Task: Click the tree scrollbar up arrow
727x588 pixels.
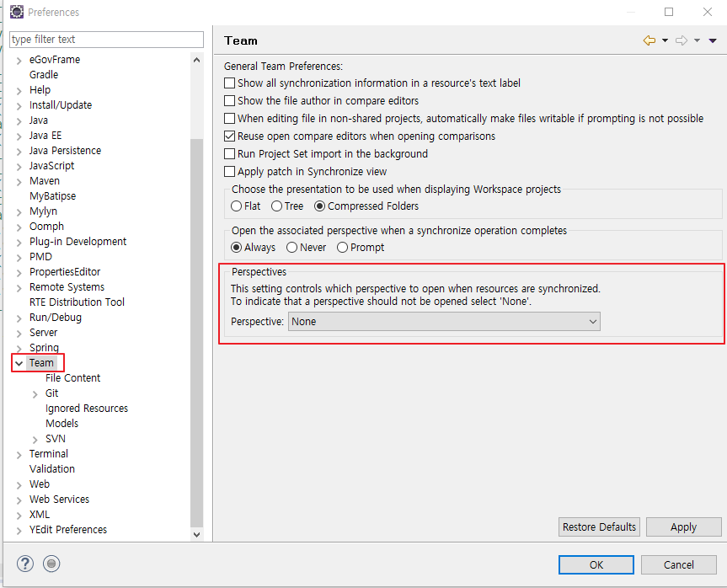Action: coord(196,60)
